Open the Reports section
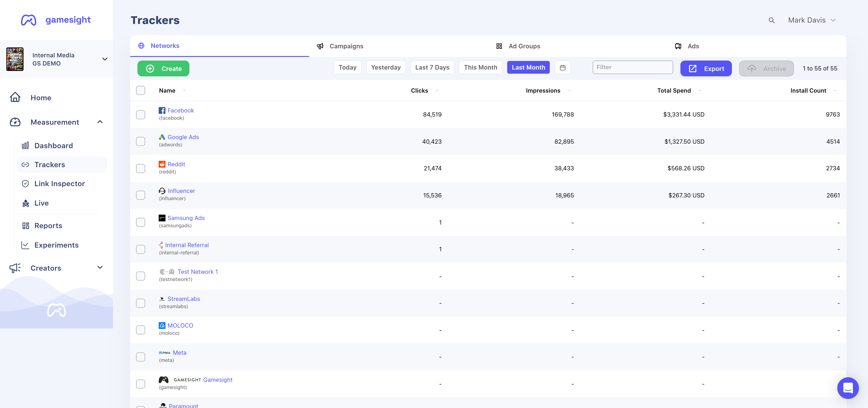The height and width of the screenshot is (408, 868). click(48, 226)
